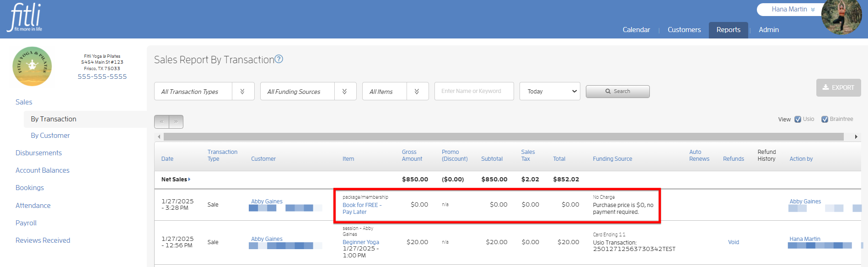Sort by the Subtotal column header
This screenshot has width=868, height=267.
point(492,159)
